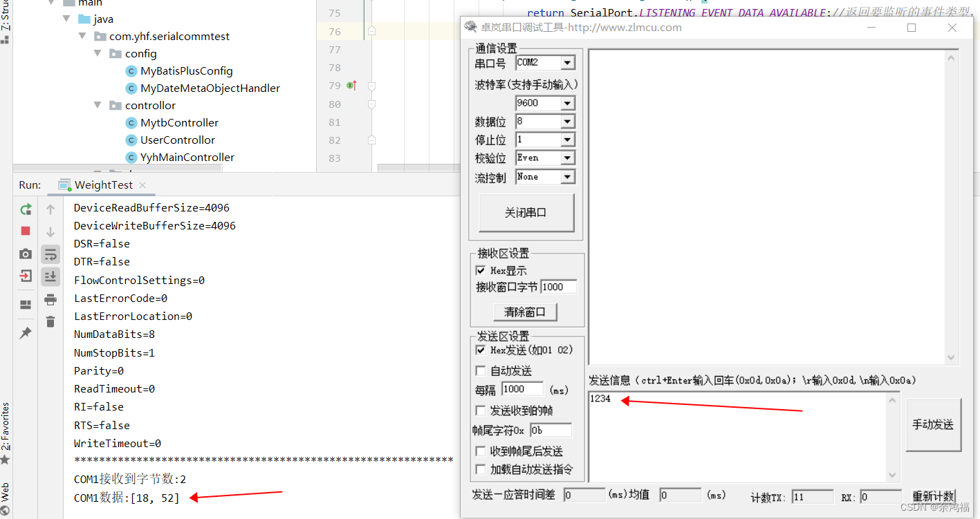The height and width of the screenshot is (519, 980).
Task: Click the up arrow in console toolbar
Action: coord(50,209)
